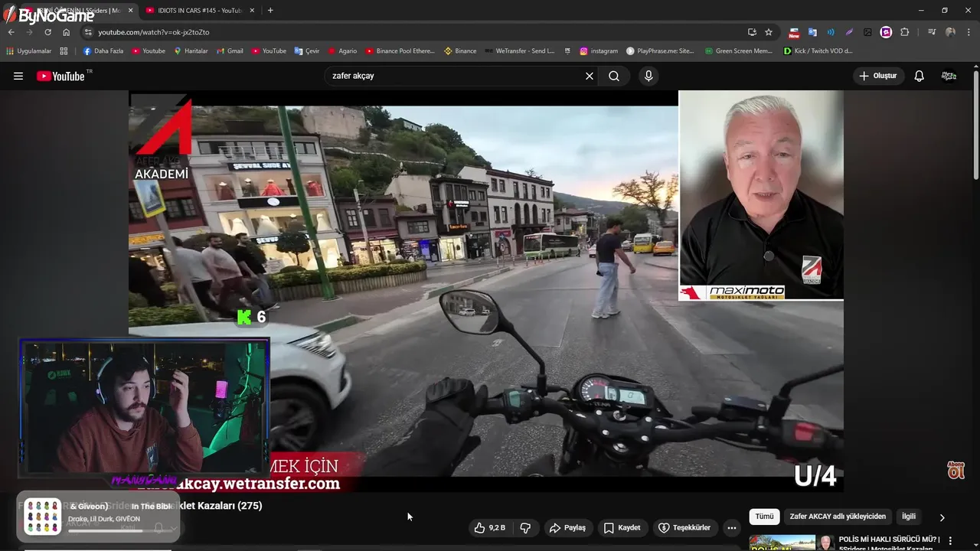Open the instagram bookmark
Screen dimensions: 980x551
(599, 51)
